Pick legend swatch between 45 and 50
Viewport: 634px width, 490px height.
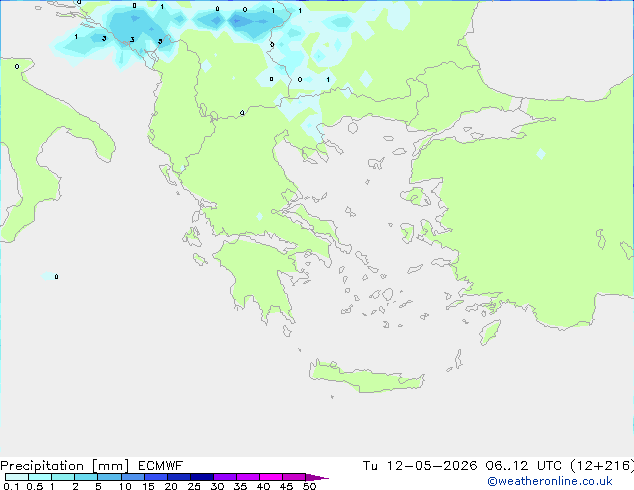pos(294,477)
